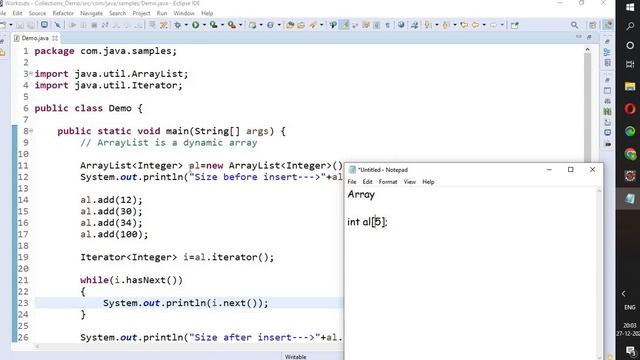Close the Demo.java tab
The width and height of the screenshot is (640, 360).
(x=55, y=38)
